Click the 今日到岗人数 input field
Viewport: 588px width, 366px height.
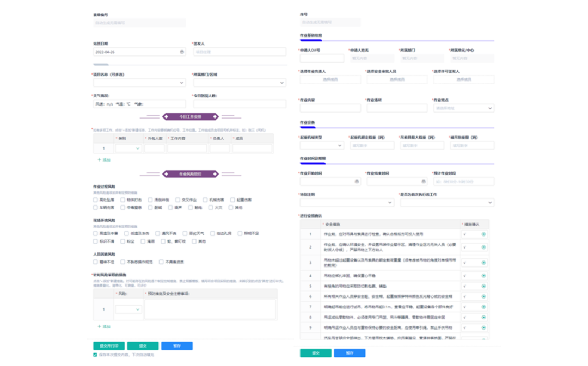coord(240,104)
